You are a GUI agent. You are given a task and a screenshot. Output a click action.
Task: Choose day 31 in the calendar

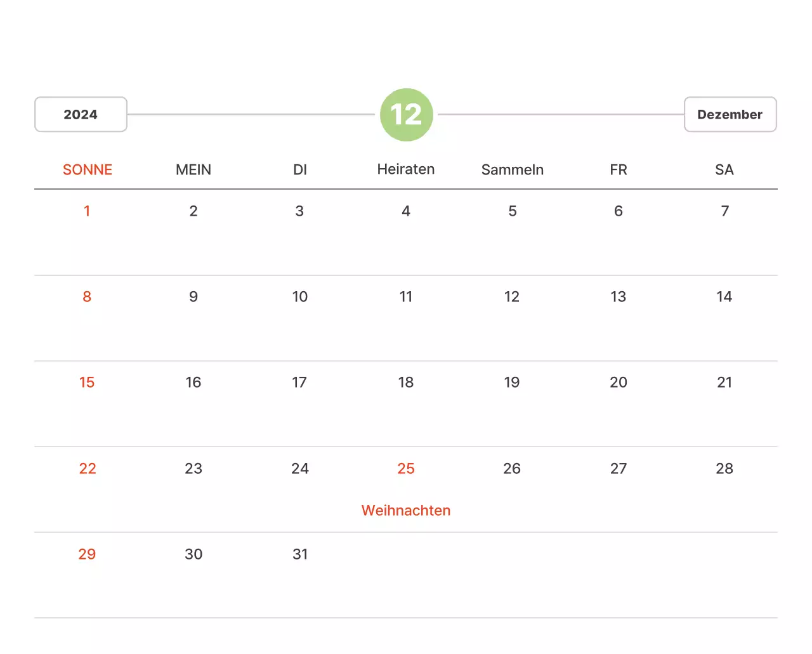click(x=300, y=554)
